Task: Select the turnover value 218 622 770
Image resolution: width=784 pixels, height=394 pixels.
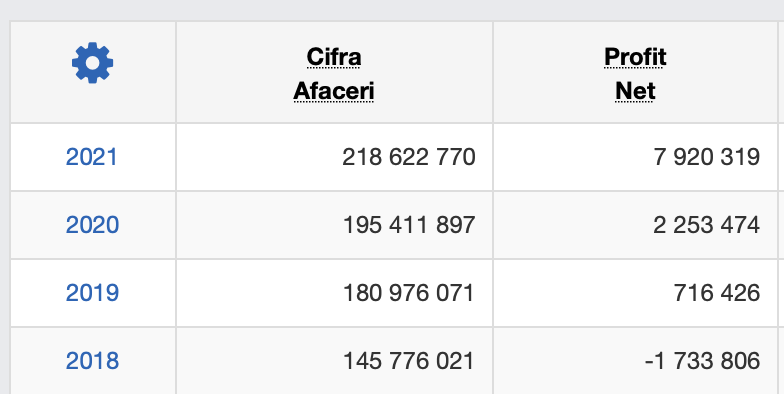Action: click(408, 157)
